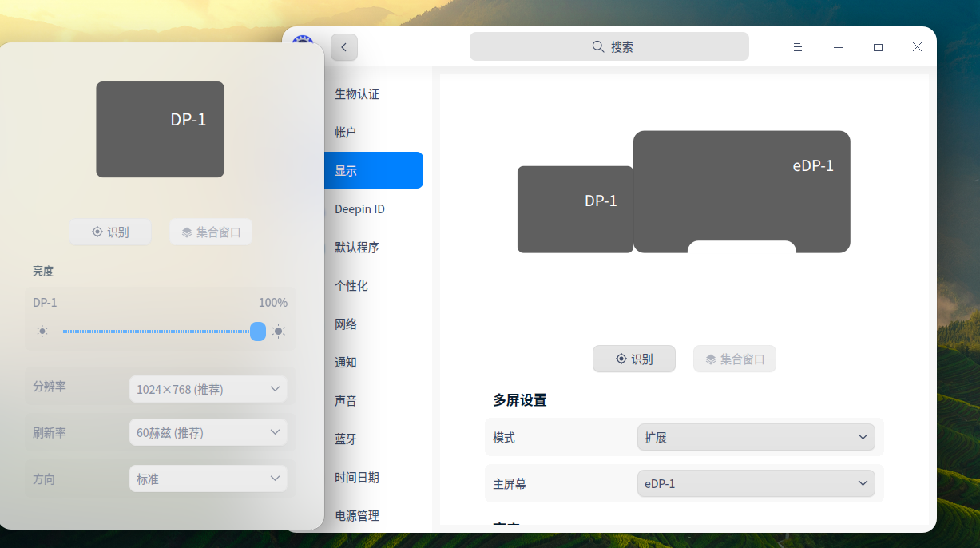The width and height of the screenshot is (980, 548).
Task: Click the back arrow navigation icon
Action: [343, 47]
